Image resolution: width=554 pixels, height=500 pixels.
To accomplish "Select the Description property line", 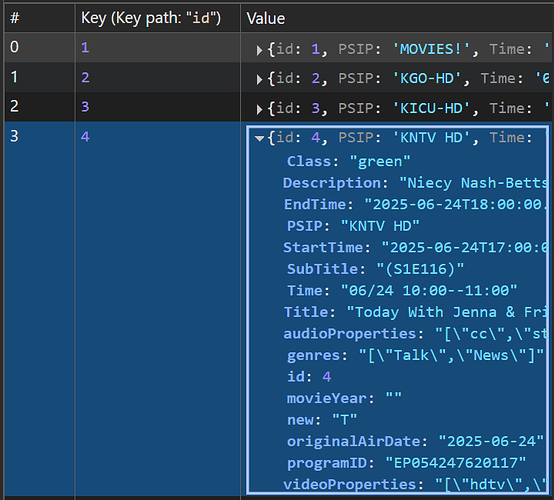I will pos(416,183).
